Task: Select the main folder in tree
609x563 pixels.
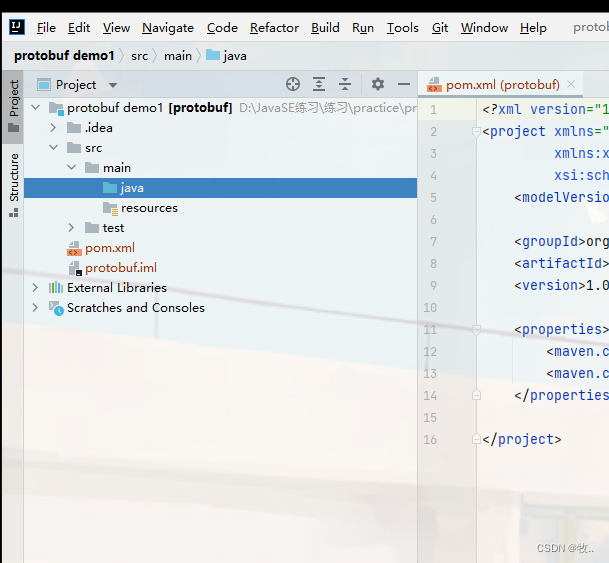Action: tap(220, 168)
